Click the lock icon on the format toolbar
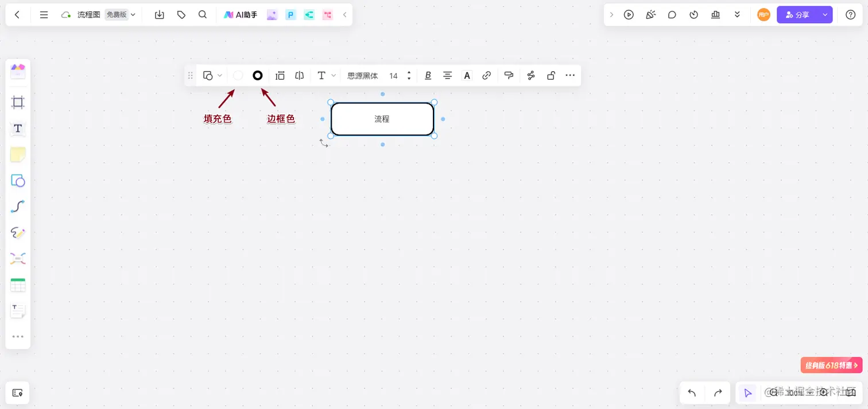The height and width of the screenshot is (409, 868). (551, 75)
